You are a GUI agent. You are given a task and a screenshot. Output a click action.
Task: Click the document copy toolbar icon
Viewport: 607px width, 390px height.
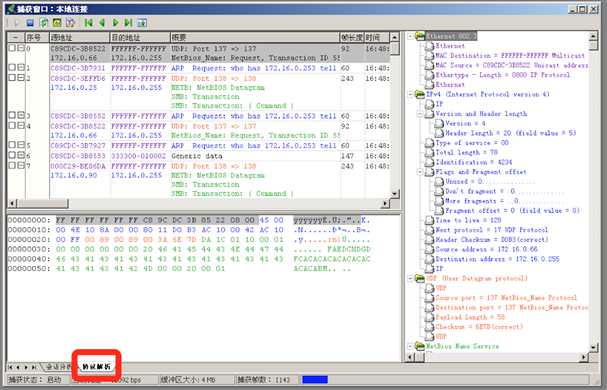pyautogui.click(x=70, y=23)
